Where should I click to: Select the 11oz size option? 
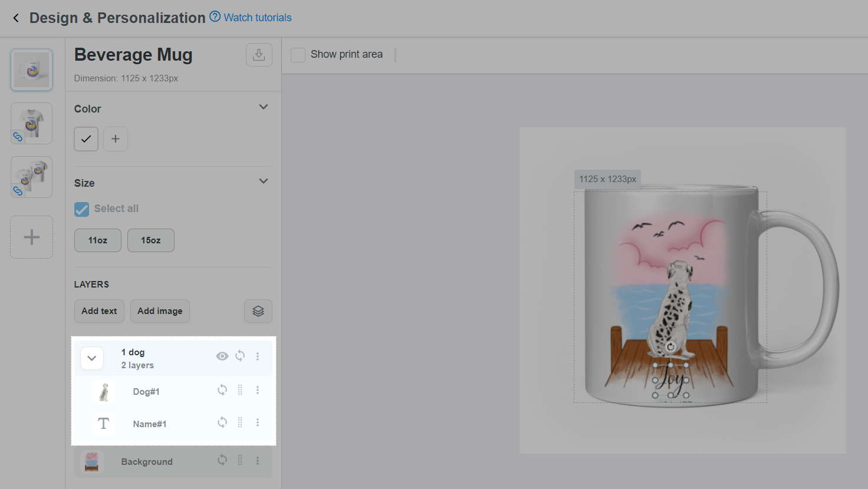[98, 240]
